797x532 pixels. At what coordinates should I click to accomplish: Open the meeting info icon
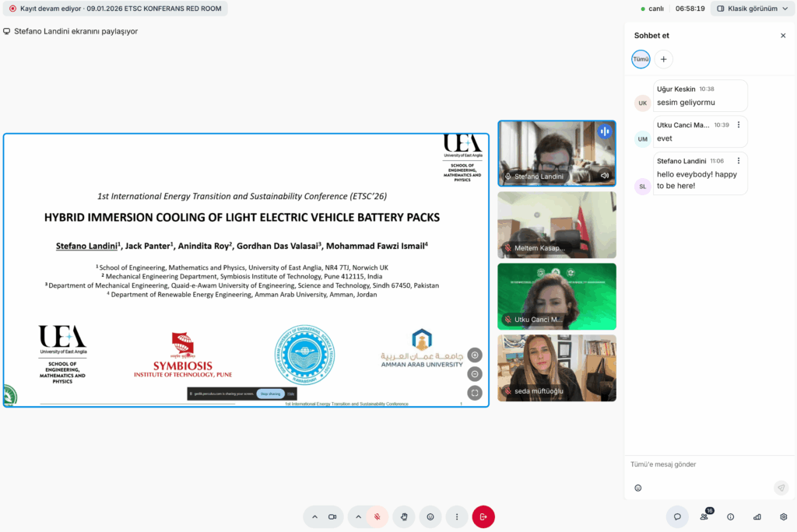730,516
